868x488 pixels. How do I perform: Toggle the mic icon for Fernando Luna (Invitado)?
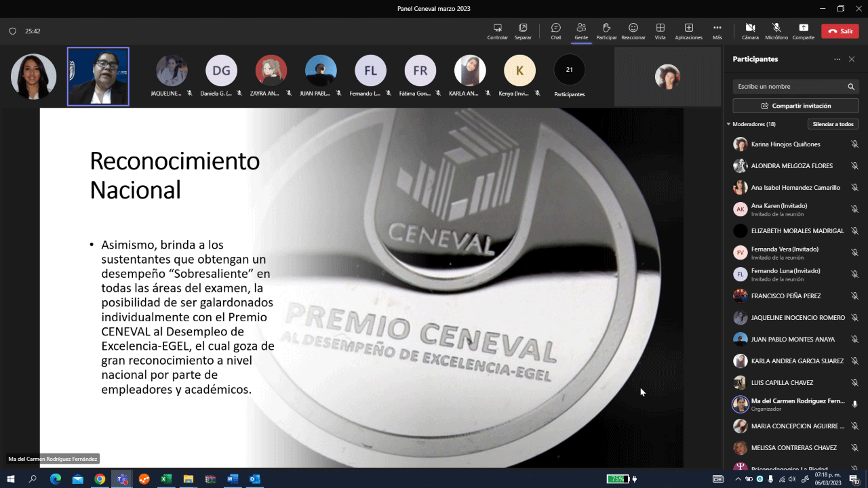[x=854, y=274]
